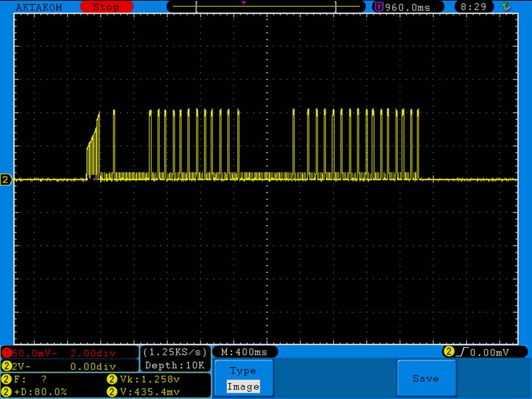532x399 pixels.
Task: Click the yellow channel 2 scale badge
Action: pos(6,366)
